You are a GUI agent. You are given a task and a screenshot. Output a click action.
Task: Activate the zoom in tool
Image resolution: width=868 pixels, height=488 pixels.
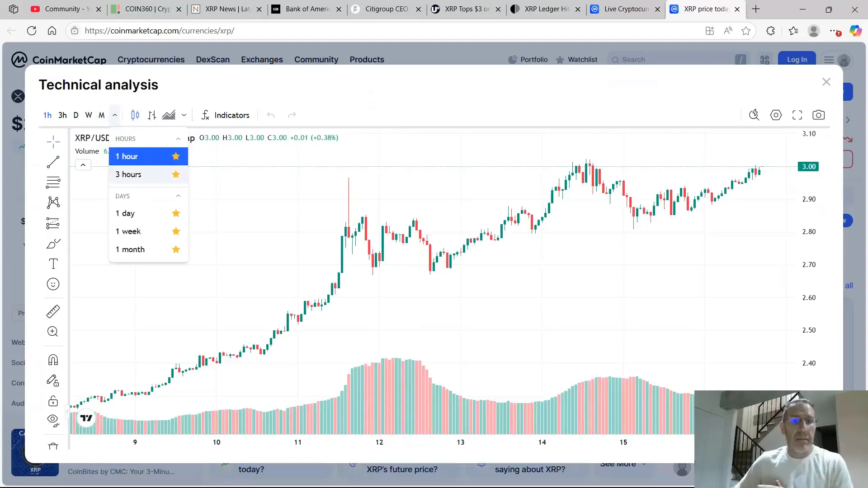tap(53, 332)
